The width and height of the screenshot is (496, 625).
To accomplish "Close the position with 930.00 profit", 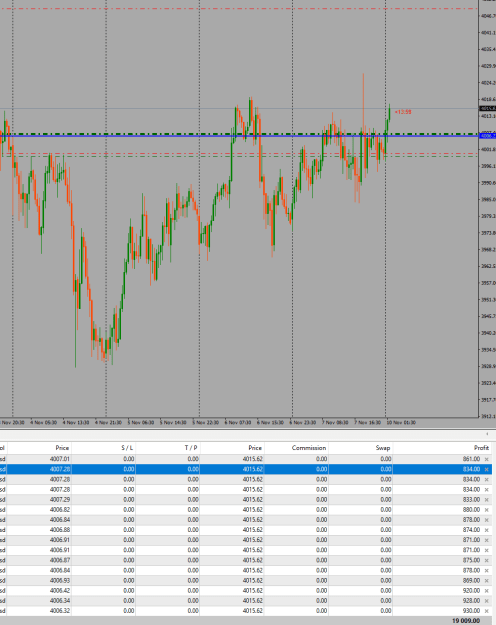I will (x=486, y=611).
